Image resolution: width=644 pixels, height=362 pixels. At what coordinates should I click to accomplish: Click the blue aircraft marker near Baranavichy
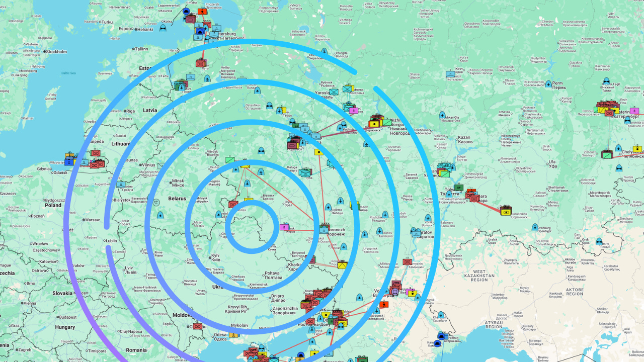pos(160,215)
